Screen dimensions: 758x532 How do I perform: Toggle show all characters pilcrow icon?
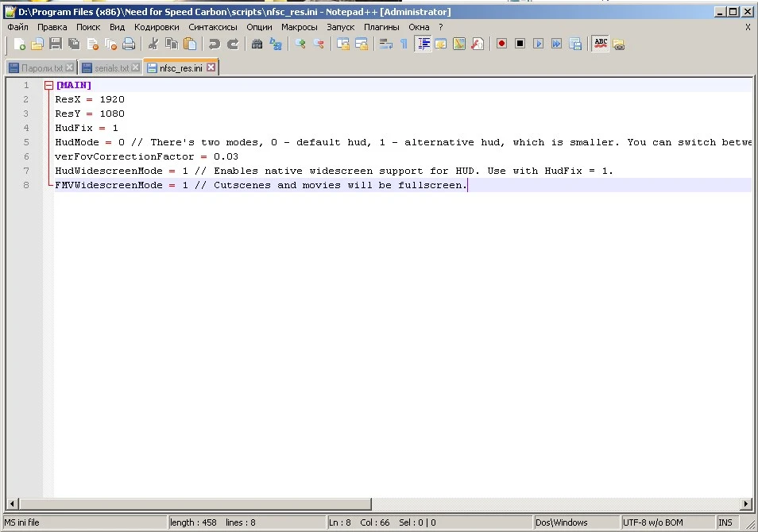404,44
